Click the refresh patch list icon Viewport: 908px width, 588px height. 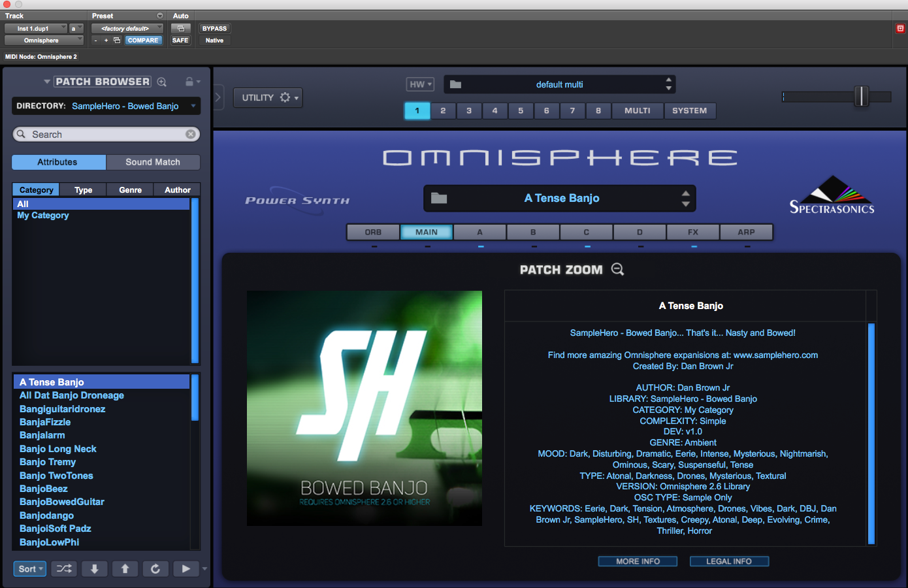(155, 569)
